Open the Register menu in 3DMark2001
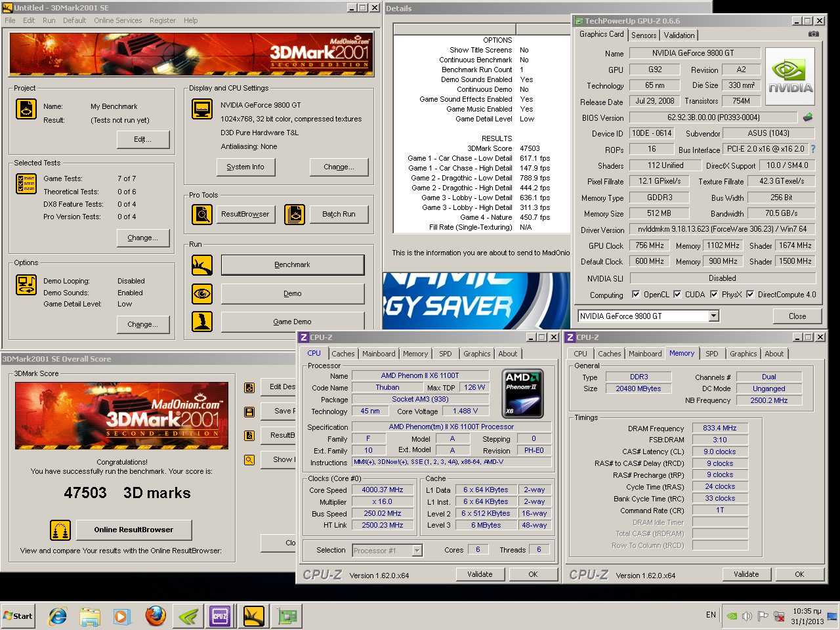Screen dimensions: 840x630 pos(162,20)
